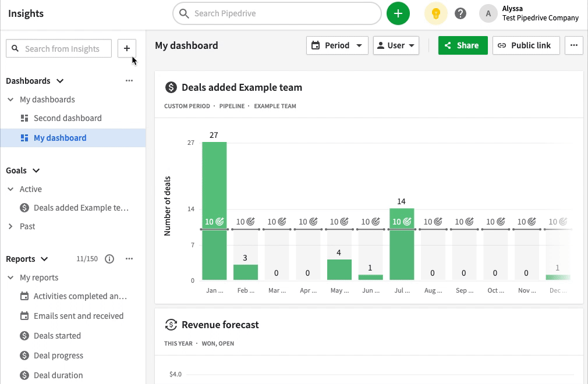The image size is (588, 384).
Task: Open the Period dropdown
Action: pos(337,45)
